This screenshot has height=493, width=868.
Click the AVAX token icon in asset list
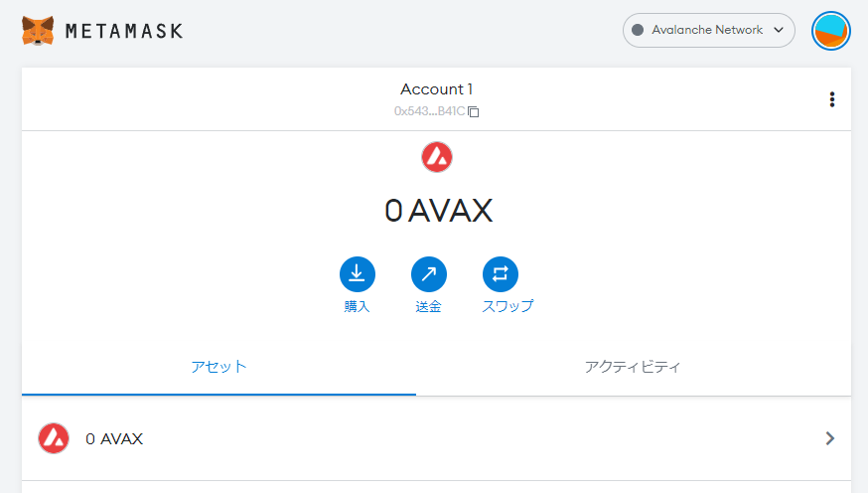(x=54, y=438)
